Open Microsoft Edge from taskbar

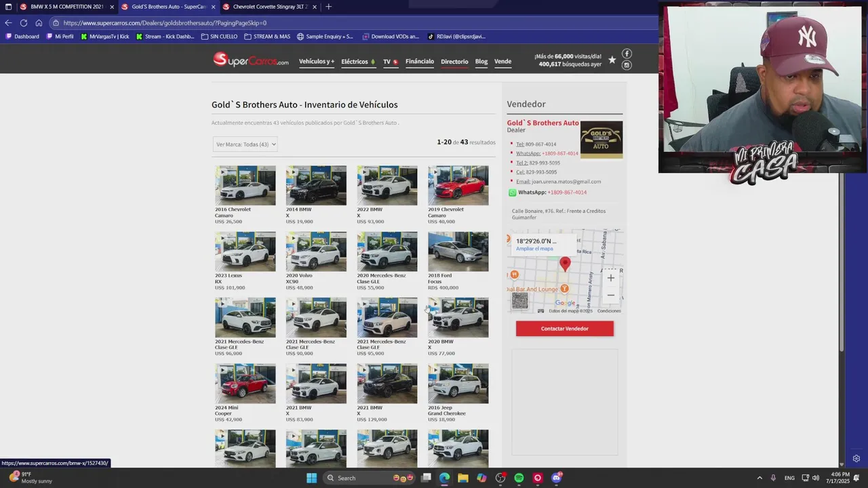[x=444, y=478]
